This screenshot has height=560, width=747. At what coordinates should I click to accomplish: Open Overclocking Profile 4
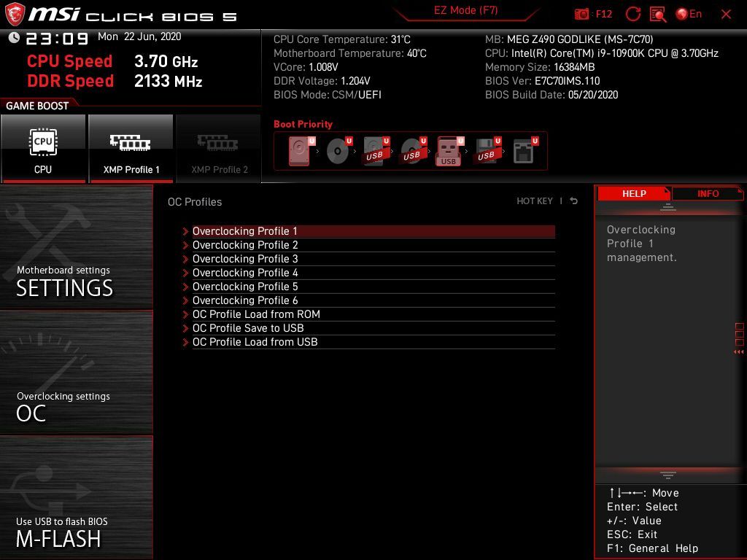pyautogui.click(x=373, y=273)
